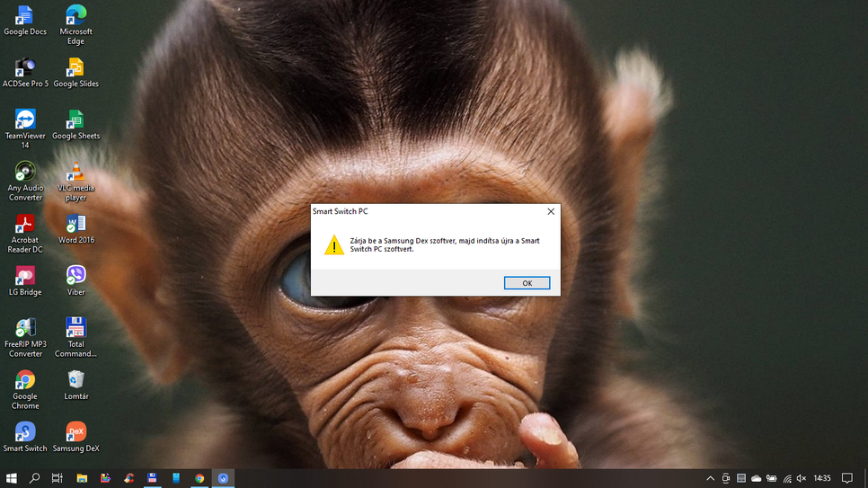Click OK in the Smart Switch PC dialog
Image resolution: width=868 pixels, height=488 pixels.
[x=527, y=283]
